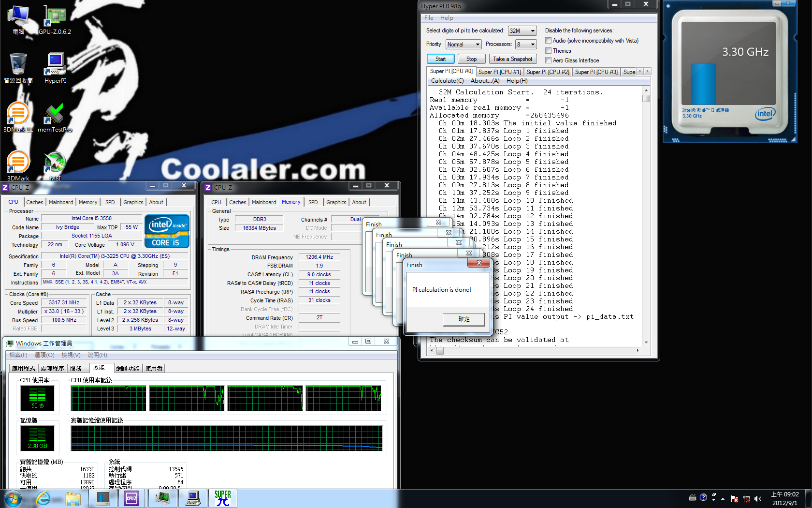Launch Internet Explorer from taskbar
This screenshot has height=508, width=812.
tap(43, 498)
